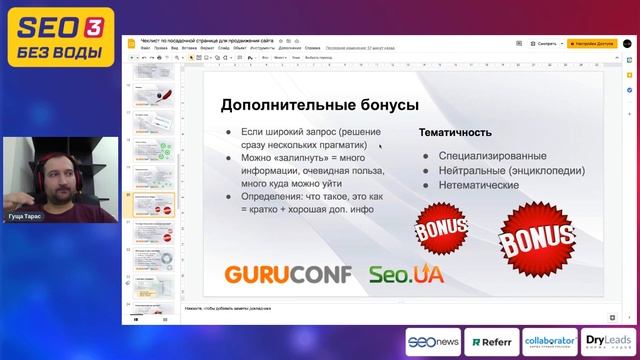640x360 pixels.
Task: Redo the last action
Action: [x=151, y=58]
